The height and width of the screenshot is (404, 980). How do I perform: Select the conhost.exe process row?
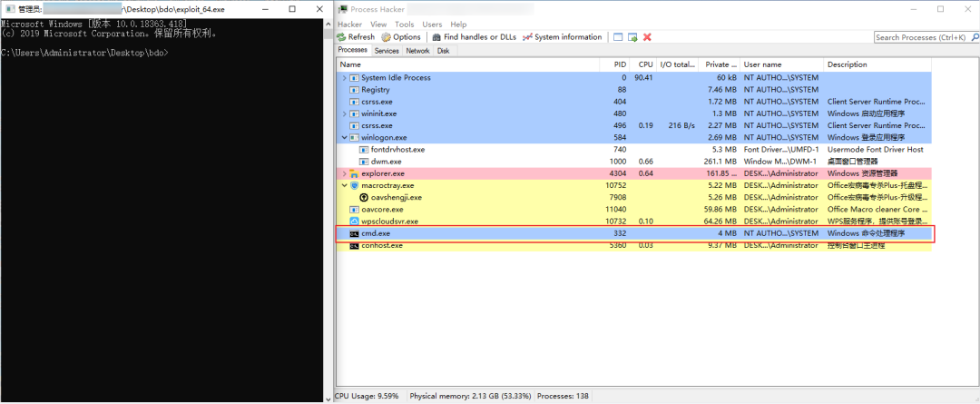(635, 245)
